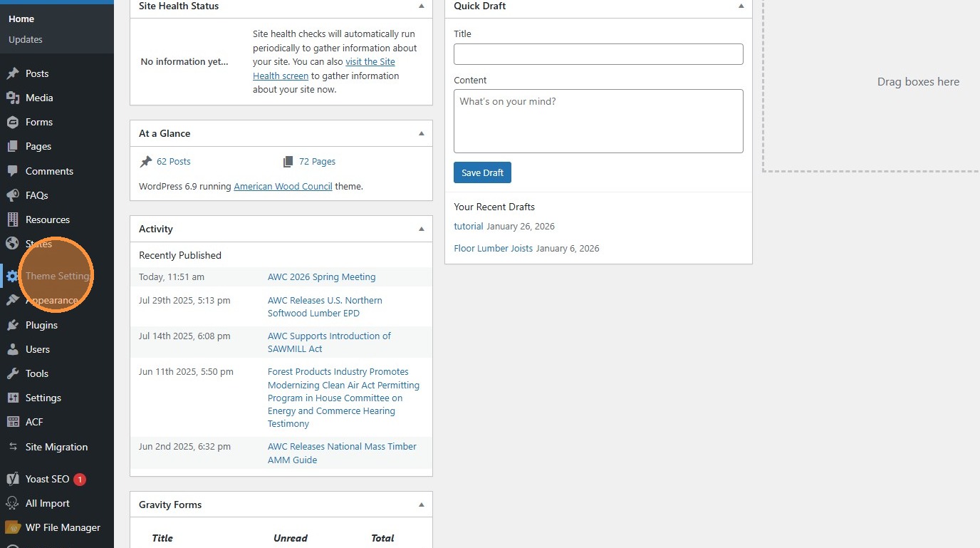
Task: Toggle the Activity panel arrow
Action: (421, 229)
